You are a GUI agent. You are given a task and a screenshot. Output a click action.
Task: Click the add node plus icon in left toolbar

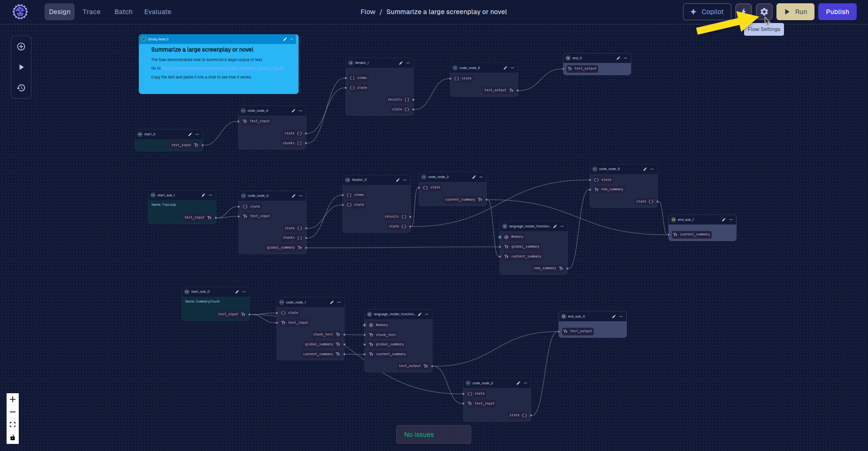click(x=21, y=47)
